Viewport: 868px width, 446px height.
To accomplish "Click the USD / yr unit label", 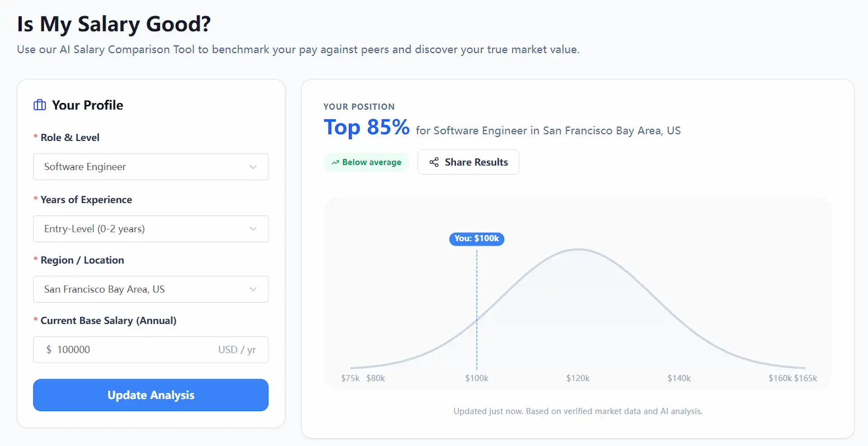I will 237,349.
